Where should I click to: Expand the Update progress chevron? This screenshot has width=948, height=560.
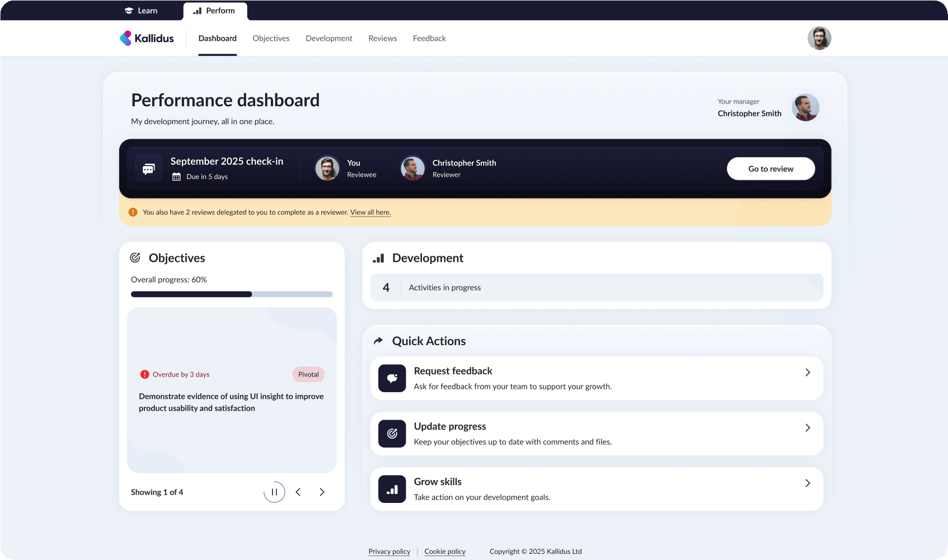coord(808,428)
